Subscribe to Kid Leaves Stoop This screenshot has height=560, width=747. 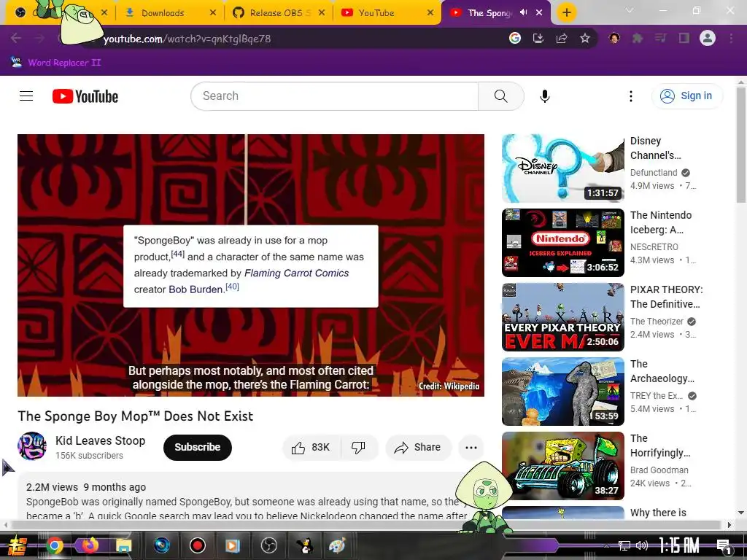pyautogui.click(x=197, y=447)
